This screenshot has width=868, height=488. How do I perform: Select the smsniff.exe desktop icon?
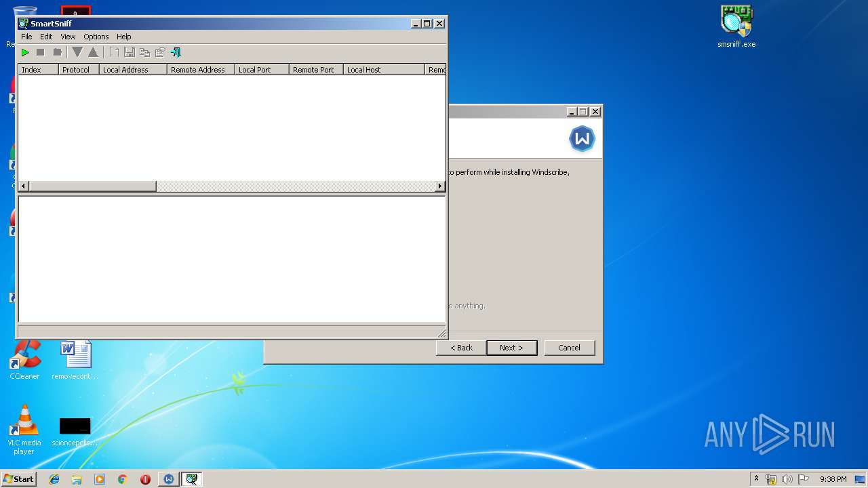click(736, 27)
